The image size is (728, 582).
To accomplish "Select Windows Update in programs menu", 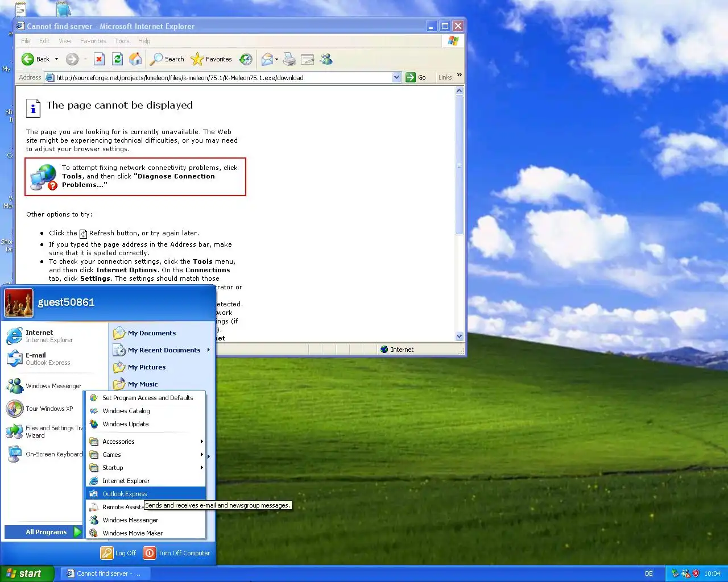I will (146, 424).
